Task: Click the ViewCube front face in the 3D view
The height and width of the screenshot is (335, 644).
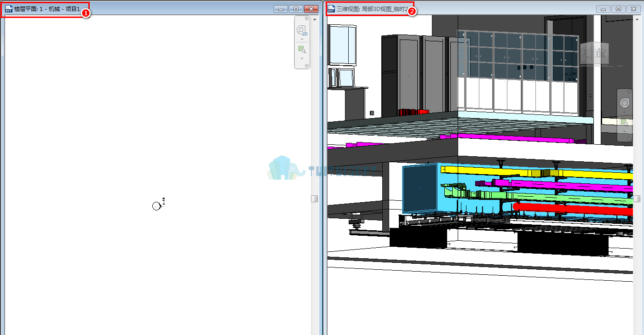Action: (x=601, y=53)
